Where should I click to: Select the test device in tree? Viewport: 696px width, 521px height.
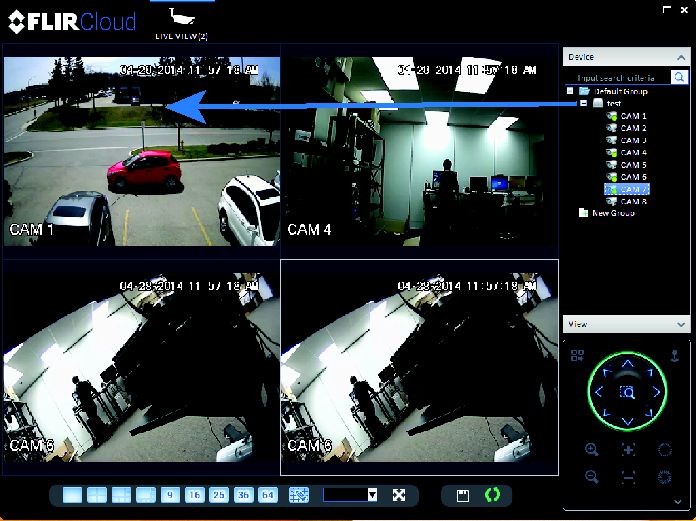tap(607, 103)
